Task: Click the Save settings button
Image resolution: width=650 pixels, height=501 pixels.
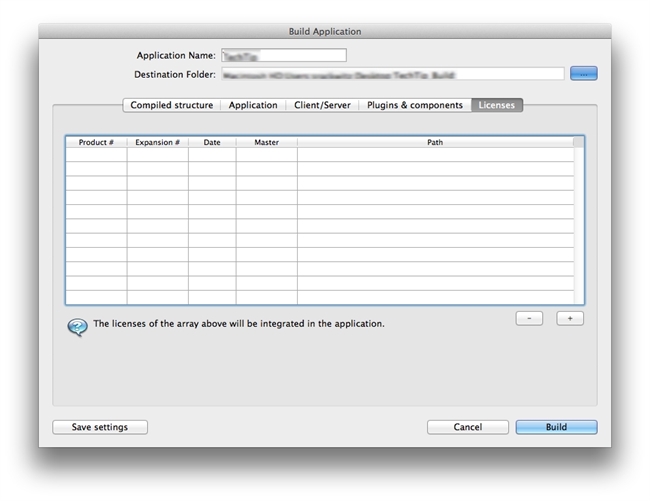Action: pyautogui.click(x=100, y=427)
